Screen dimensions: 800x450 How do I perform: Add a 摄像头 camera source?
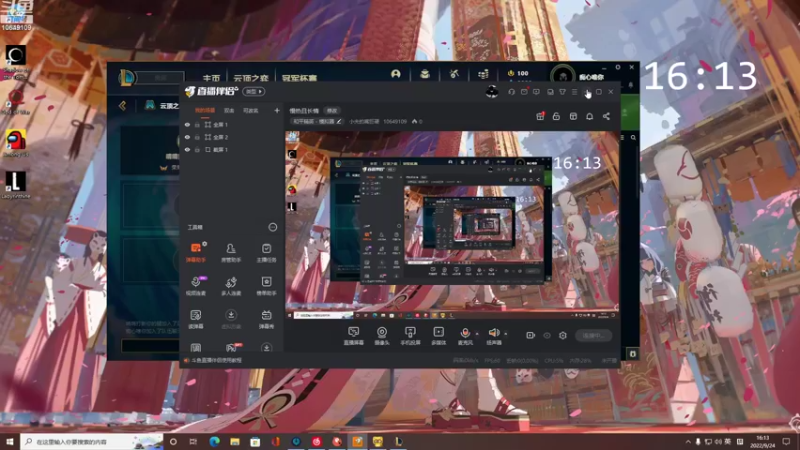382,336
